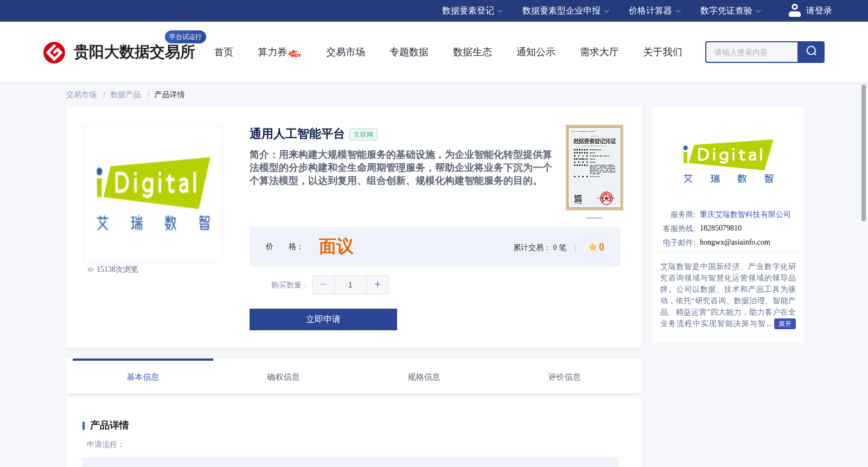Open 数据生态 navigation item
Image resolution: width=868 pixels, height=467 pixels.
point(473,52)
